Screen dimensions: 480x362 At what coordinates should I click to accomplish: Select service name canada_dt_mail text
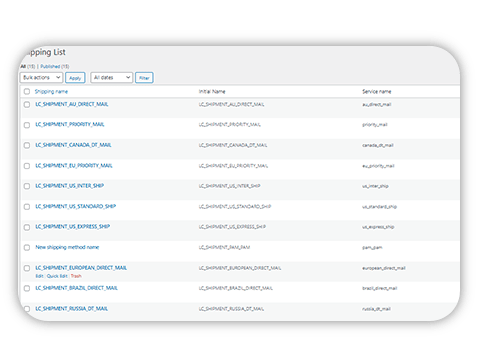[x=378, y=145]
